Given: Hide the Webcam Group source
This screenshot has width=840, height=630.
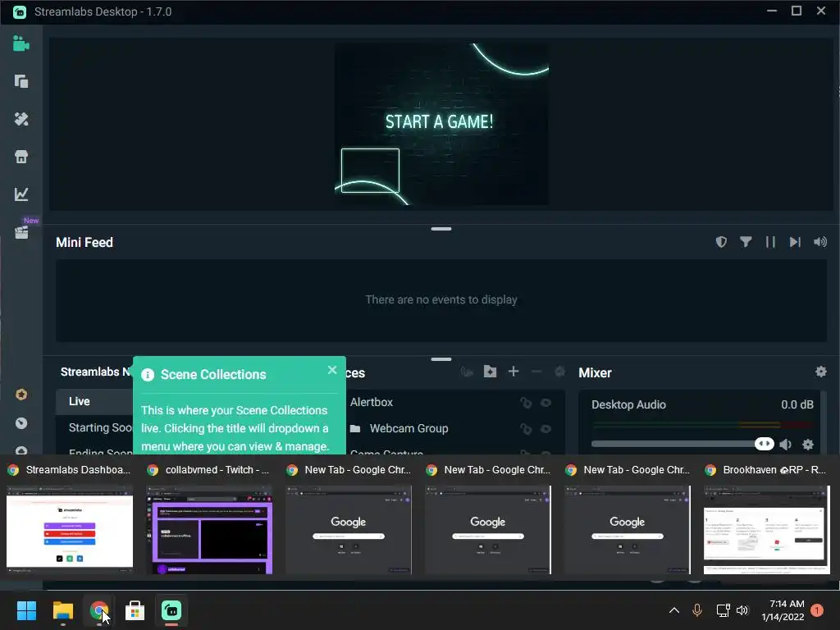Looking at the screenshot, I should point(546,428).
